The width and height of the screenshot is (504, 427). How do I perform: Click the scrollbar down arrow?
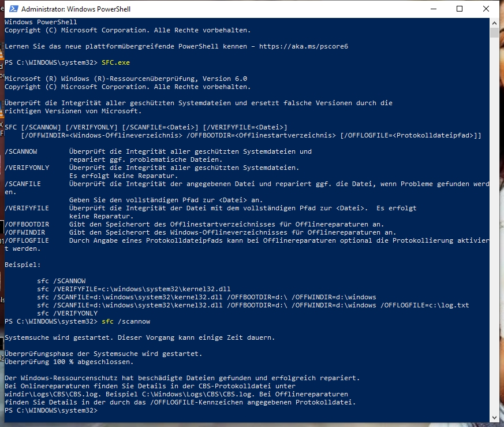tap(494, 418)
